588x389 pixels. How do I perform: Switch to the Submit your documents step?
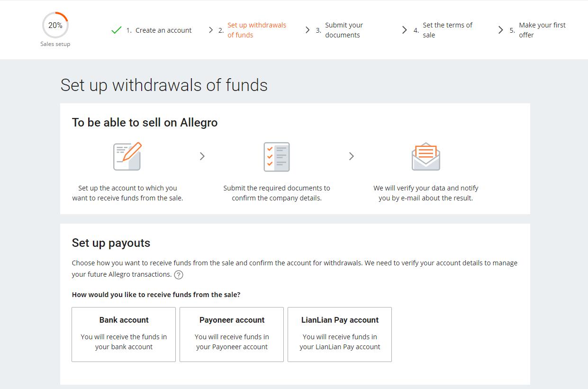pyautogui.click(x=344, y=30)
